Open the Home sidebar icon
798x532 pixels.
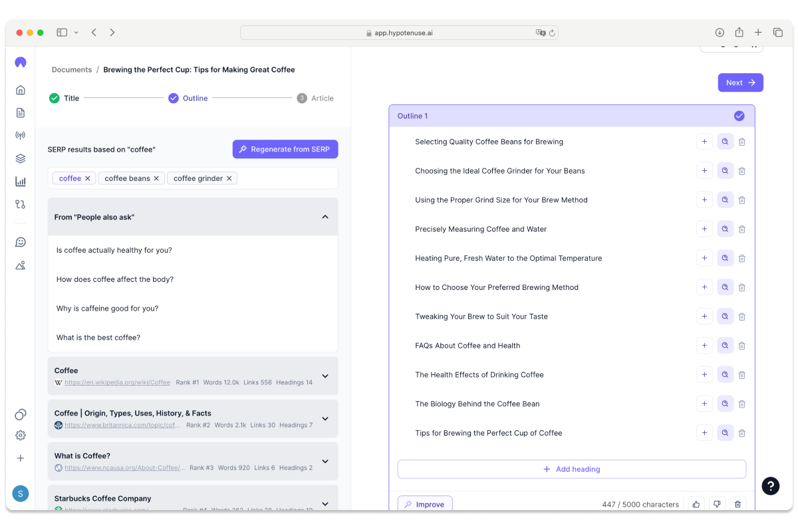point(20,89)
